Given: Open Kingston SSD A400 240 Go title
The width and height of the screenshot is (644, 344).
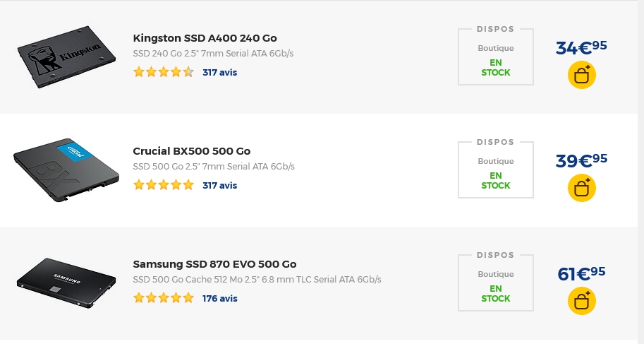Looking at the screenshot, I should pos(209,38).
